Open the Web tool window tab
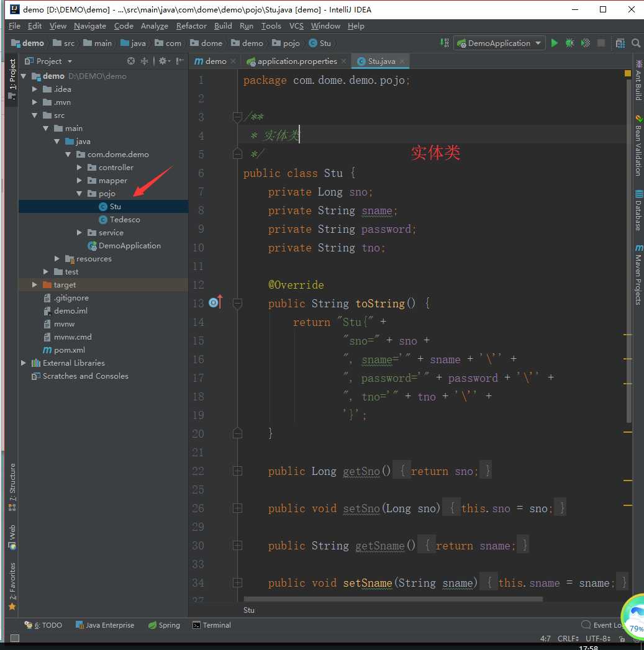This screenshot has height=650, width=644. (12, 537)
